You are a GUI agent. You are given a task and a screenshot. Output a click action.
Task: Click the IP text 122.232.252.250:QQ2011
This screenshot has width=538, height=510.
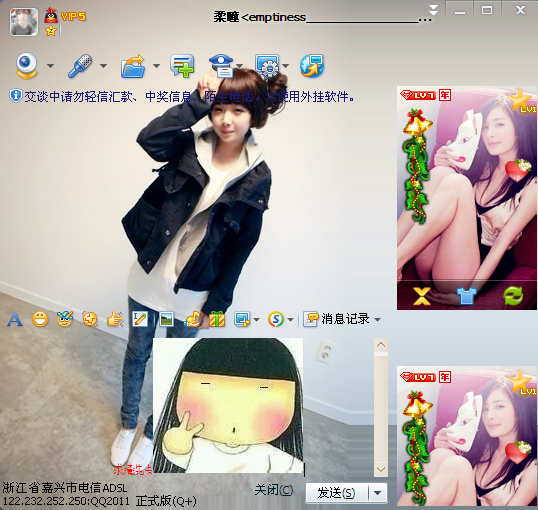(66, 501)
